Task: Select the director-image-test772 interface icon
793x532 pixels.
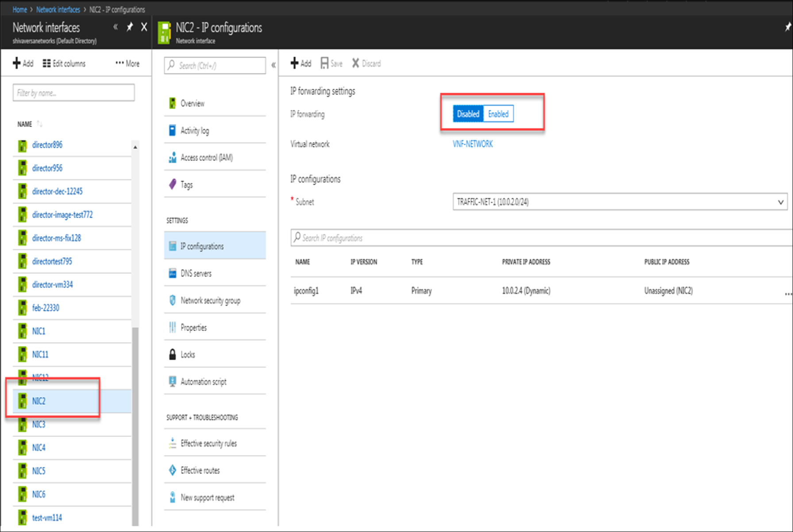Action: 22,215
